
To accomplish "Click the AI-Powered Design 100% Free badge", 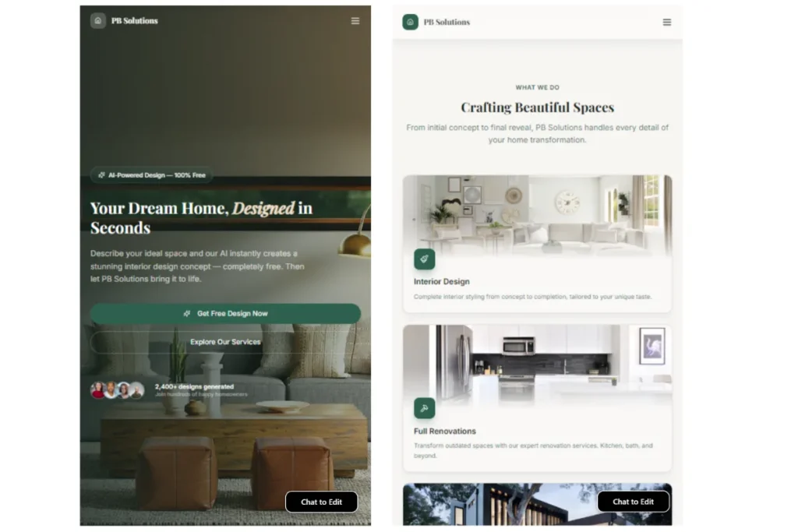I will pyautogui.click(x=151, y=174).
